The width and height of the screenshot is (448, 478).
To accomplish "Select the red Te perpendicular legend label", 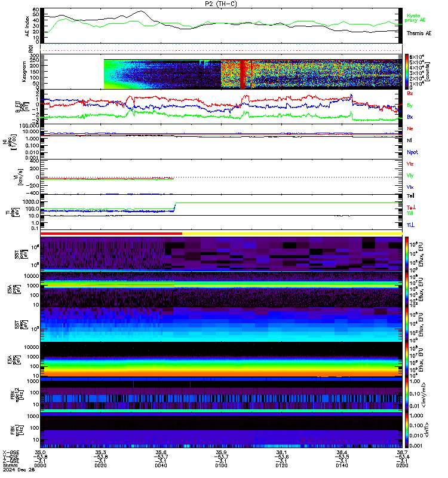I will click(411, 207).
